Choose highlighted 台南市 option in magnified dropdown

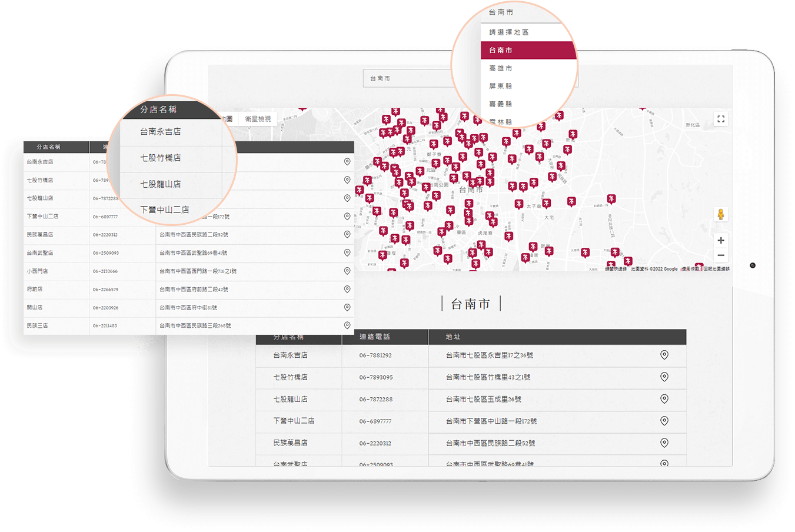click(x=527, y=50)
